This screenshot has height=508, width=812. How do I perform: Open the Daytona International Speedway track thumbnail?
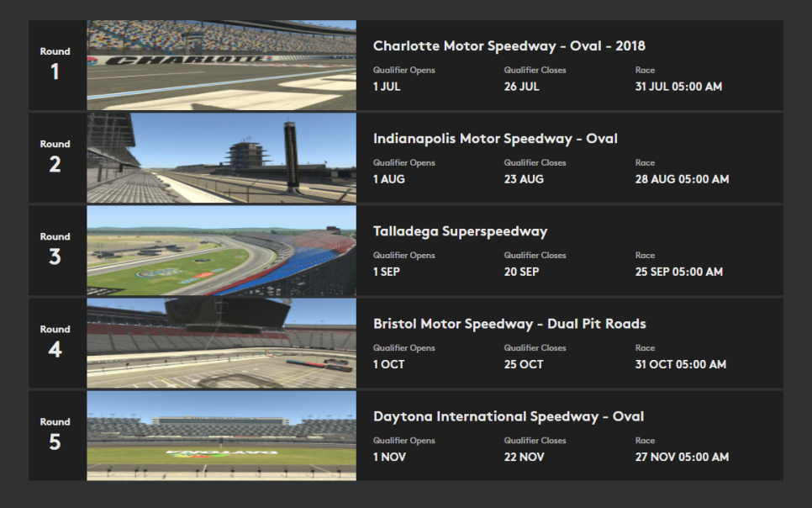(x=222, y=436)
